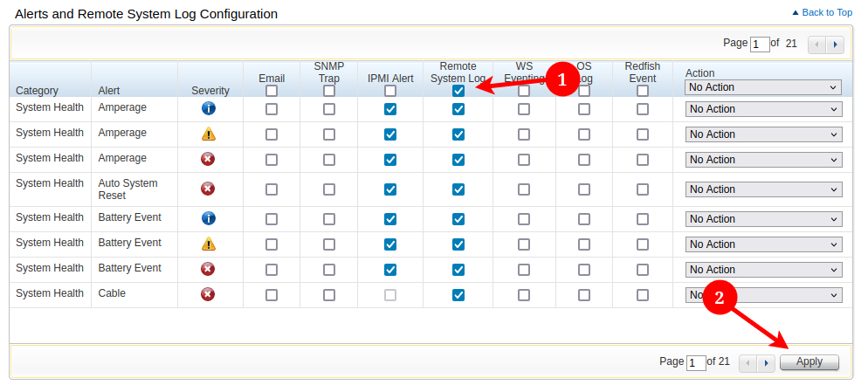Click the informational severity icon for Battery Event

point(208,219)
